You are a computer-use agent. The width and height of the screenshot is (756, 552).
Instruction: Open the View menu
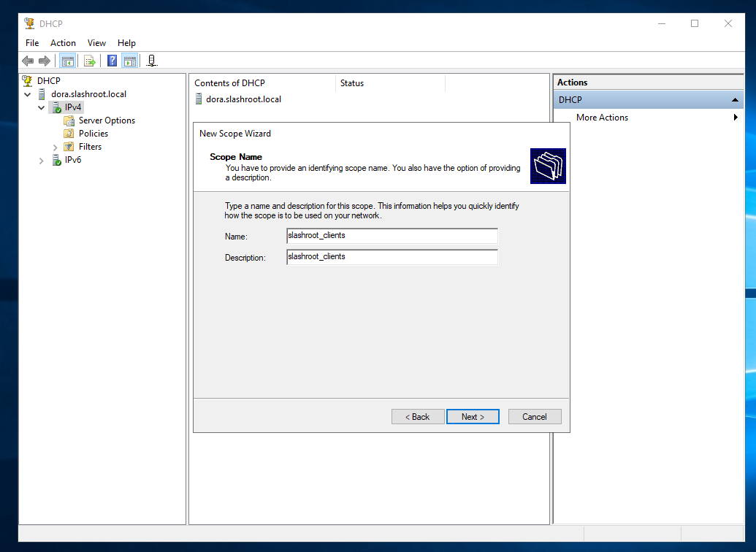click(96, 43)
